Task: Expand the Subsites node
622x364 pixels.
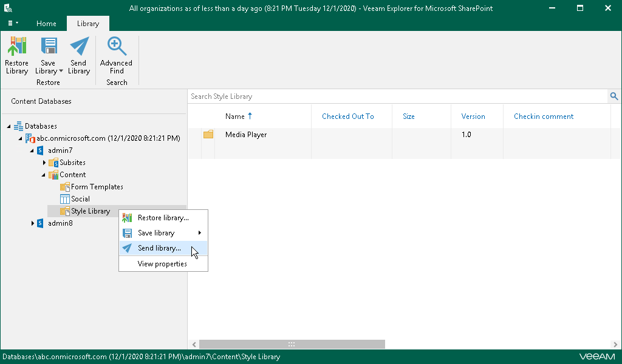Action: click(44, 163)
